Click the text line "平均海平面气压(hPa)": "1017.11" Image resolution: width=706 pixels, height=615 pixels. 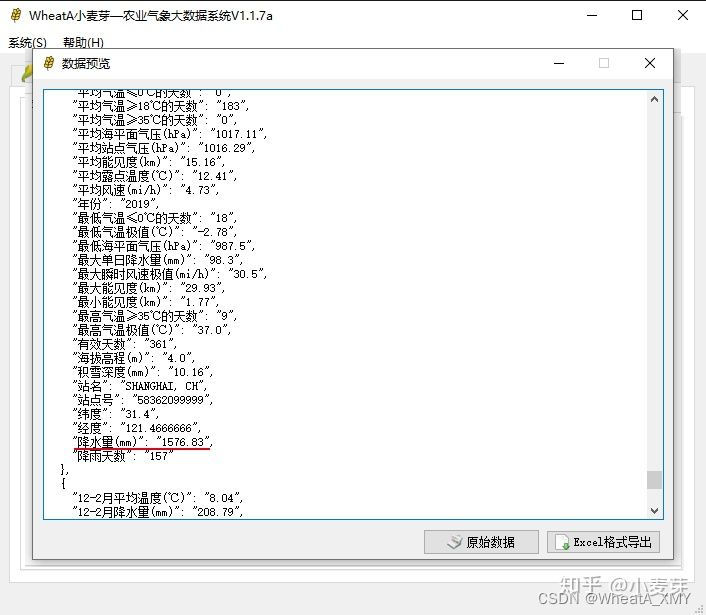click(170, 134)
